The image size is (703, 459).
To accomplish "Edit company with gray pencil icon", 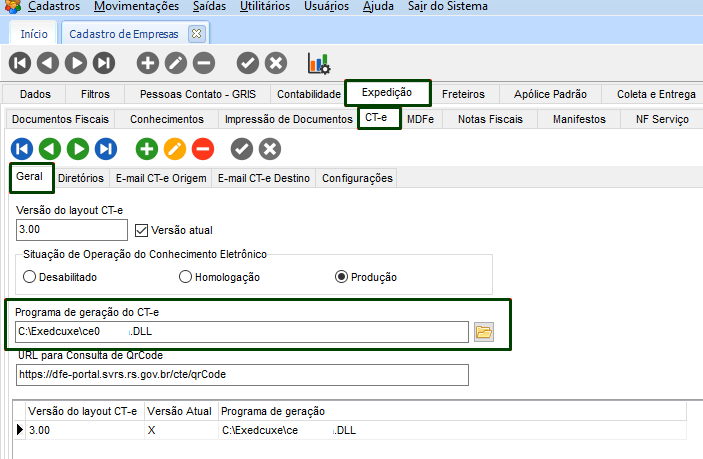I will (x=176, y=63).
